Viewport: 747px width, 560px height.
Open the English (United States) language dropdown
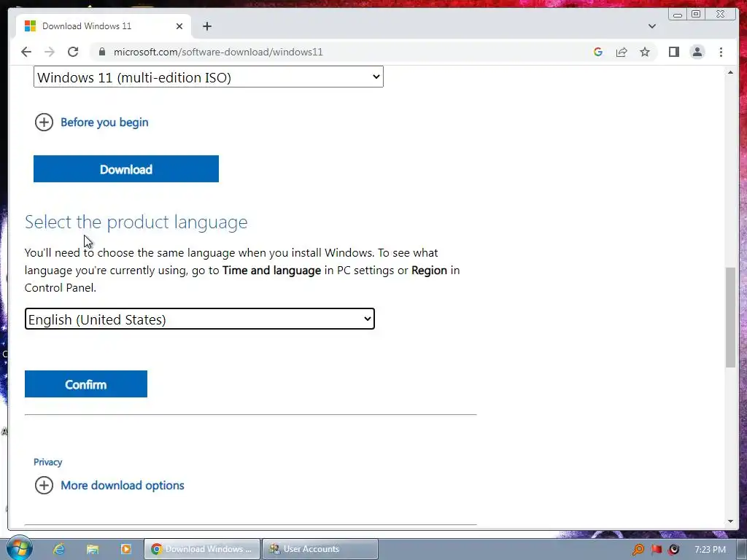pos(200,319)
